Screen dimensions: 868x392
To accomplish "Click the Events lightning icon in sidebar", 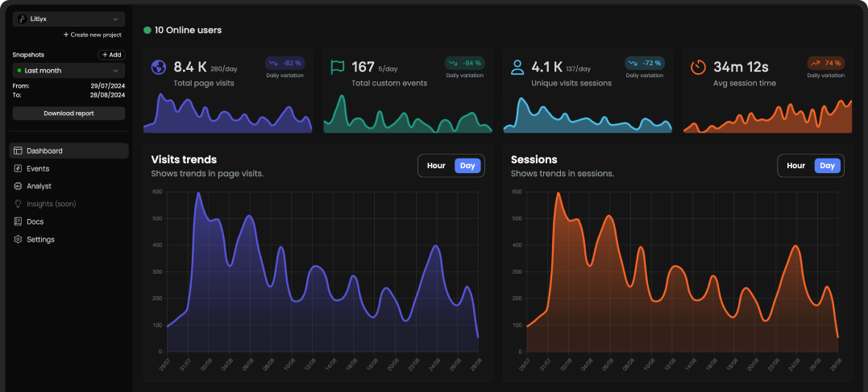I will click(18, 168).
